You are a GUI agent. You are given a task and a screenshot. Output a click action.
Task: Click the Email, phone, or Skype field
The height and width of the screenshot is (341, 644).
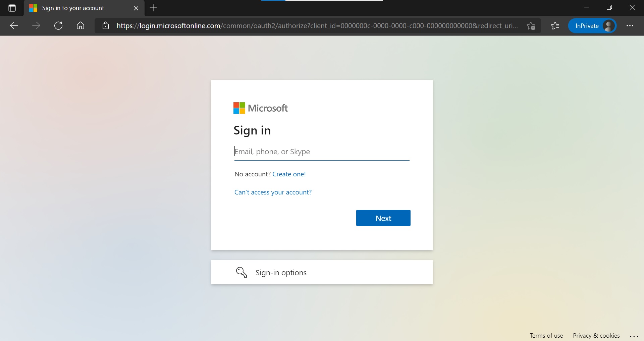[322, 152]
